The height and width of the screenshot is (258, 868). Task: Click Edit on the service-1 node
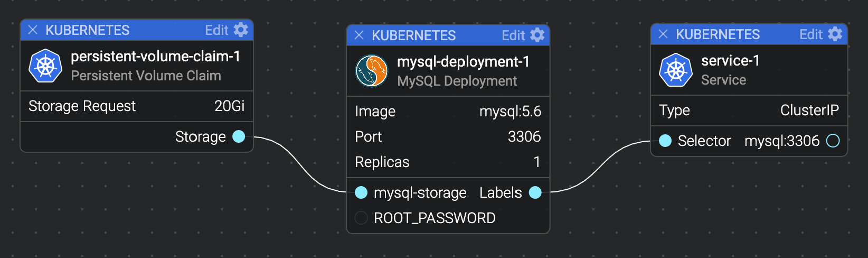(810, 34)
